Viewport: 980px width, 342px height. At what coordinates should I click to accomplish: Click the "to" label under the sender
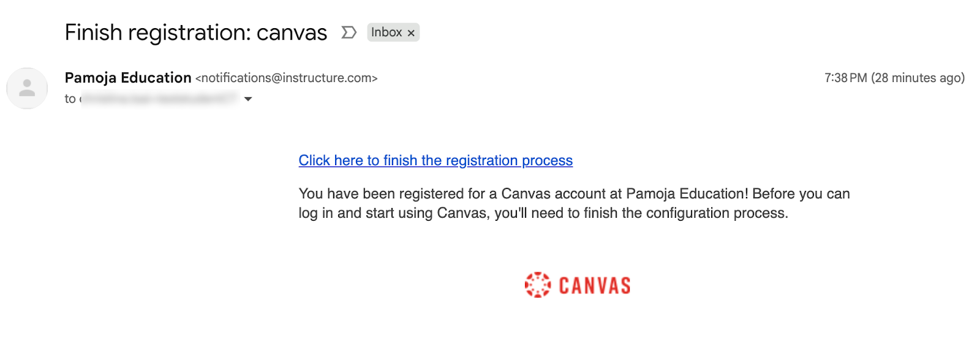coord(70,99)
